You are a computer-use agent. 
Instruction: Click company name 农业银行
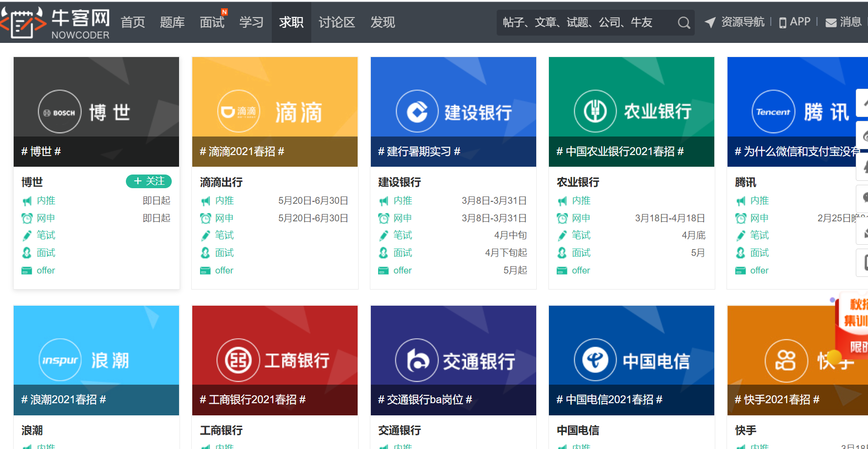pos(578,182)
